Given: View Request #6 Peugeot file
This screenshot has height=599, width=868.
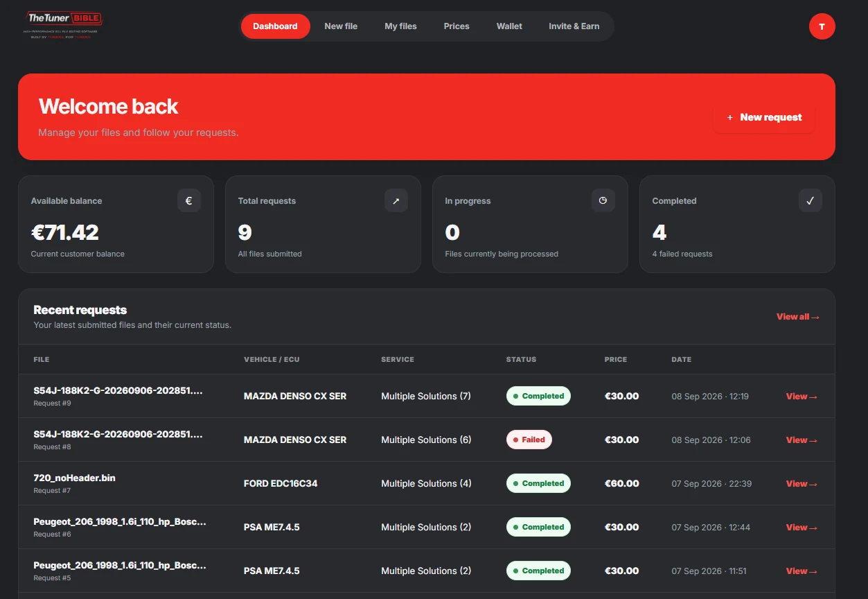Looking at the screenshot, I should click(801, 528).
